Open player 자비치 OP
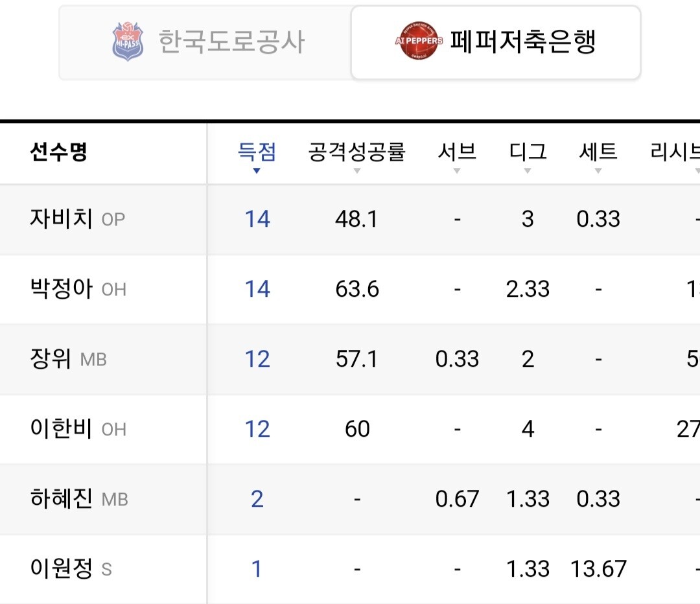 (77, 219)
